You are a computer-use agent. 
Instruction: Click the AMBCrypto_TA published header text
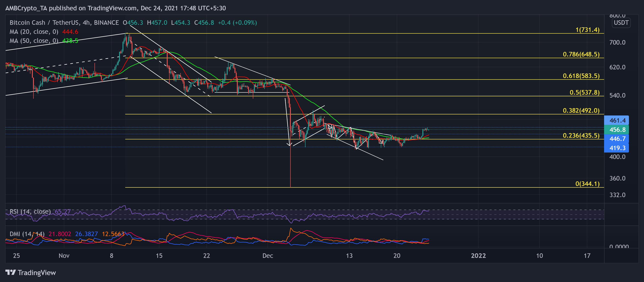coord(115,8)
